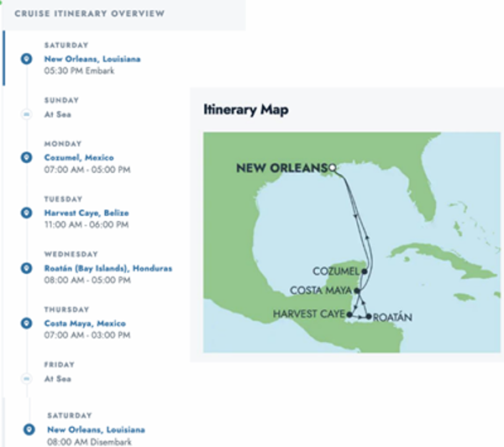
Task: Click the Cozumel port dot on map
Action: (365, 271)
